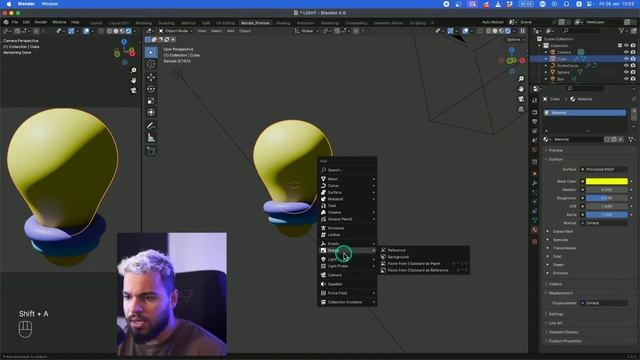Screen dimensions: 640x360
Task: Click Collection Instance in Add menu
Action: pos(347,302)
